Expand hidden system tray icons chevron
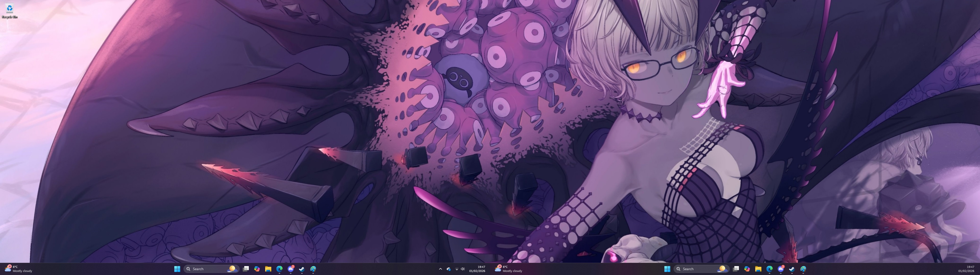 pyautogui.click(x=440, y=269)
